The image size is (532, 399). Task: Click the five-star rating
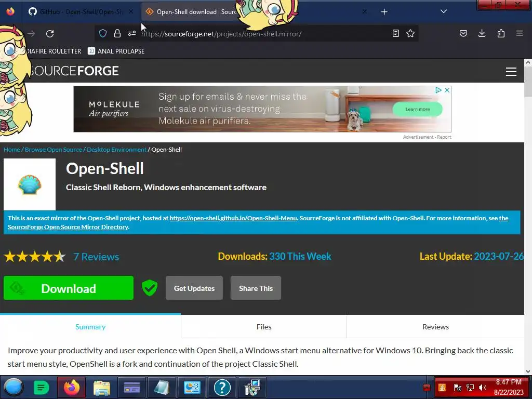pyautogui.click(x=35, y=257)
